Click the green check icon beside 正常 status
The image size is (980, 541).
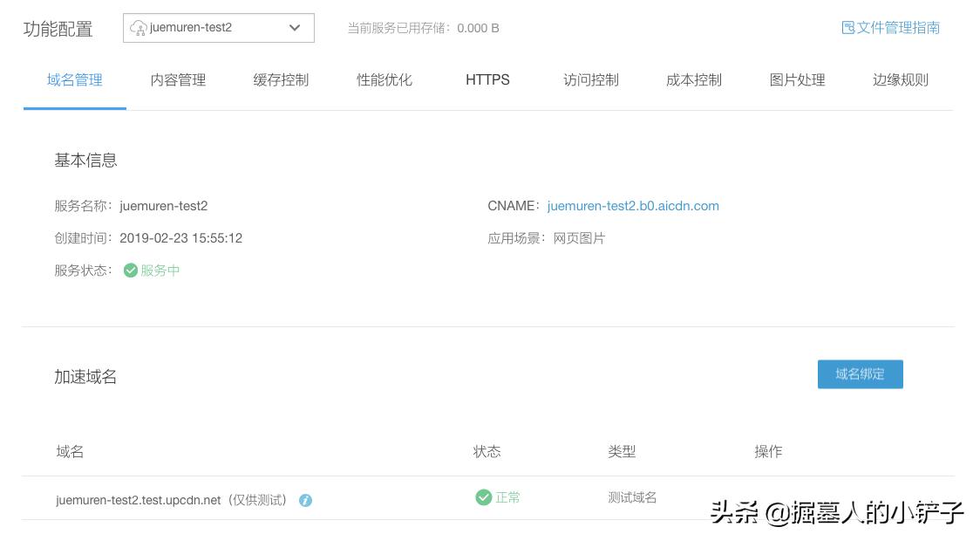pos(482,497)
